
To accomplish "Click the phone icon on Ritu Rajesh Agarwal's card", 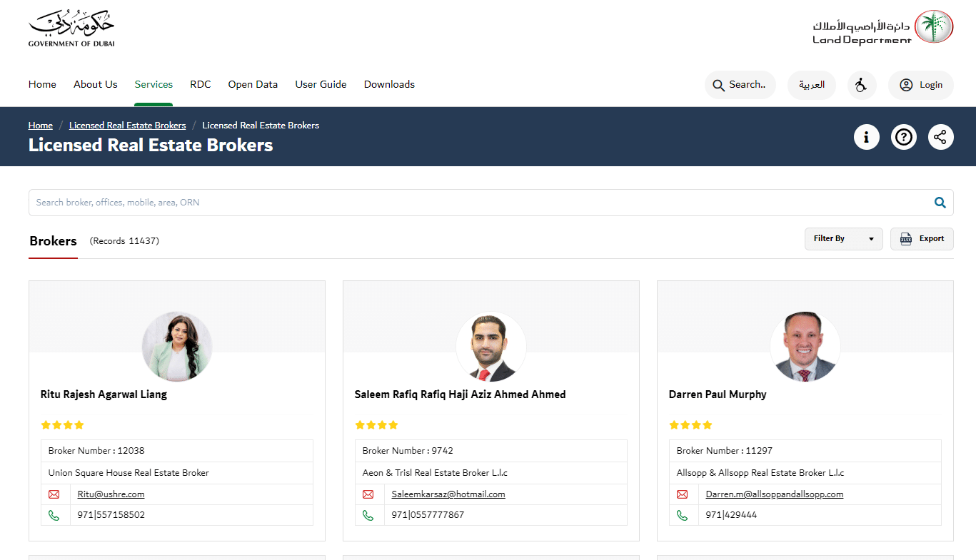I will (x=55, y=514).
